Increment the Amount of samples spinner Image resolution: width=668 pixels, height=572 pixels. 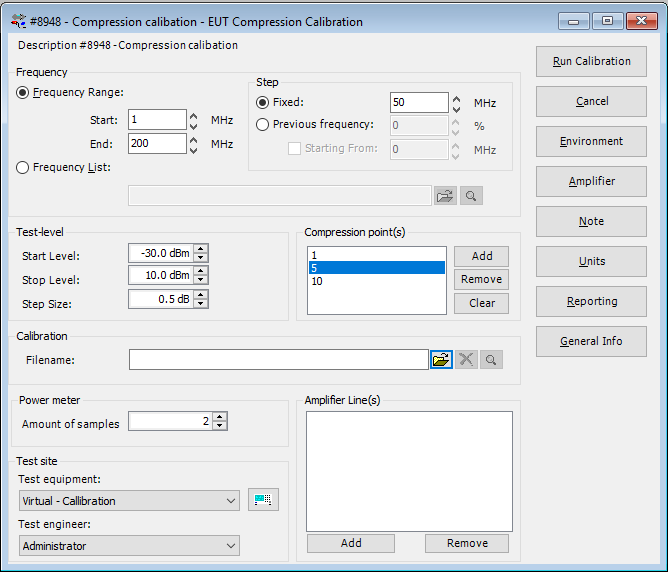(x=220, y=418)
